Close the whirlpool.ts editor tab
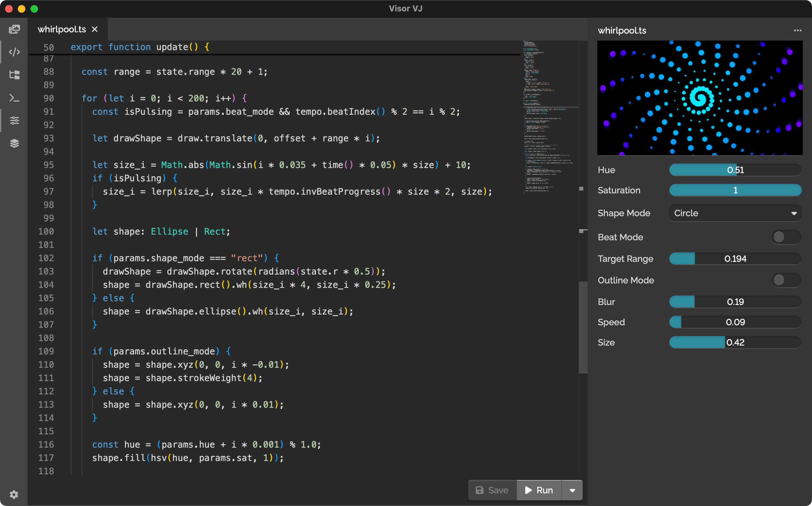The height and width of the screenshot is (506, 812). [95, 29]
